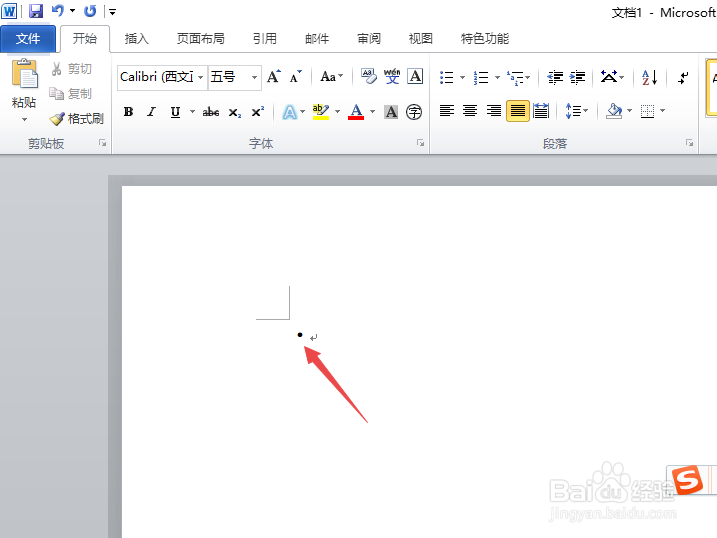Image resolution: width=717 pixels, height=538 pixels.
Task: Align text right
Action: point(494,111)
